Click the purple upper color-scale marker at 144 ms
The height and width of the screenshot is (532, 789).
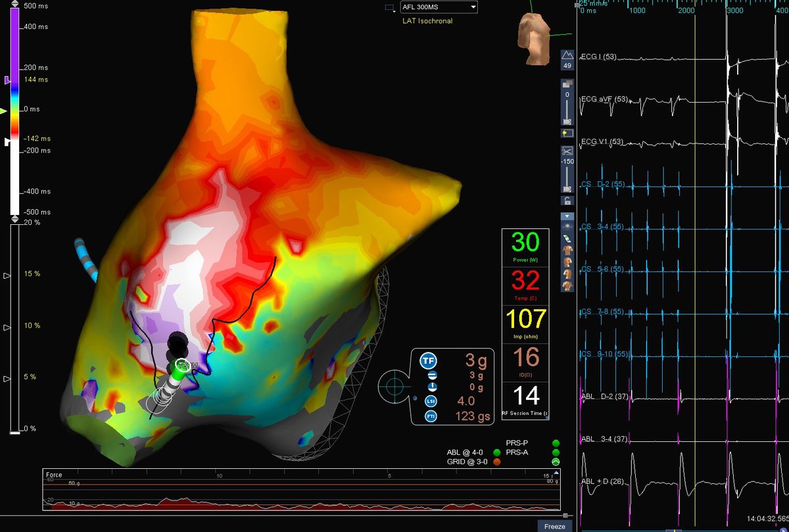(x=7, y=80)
